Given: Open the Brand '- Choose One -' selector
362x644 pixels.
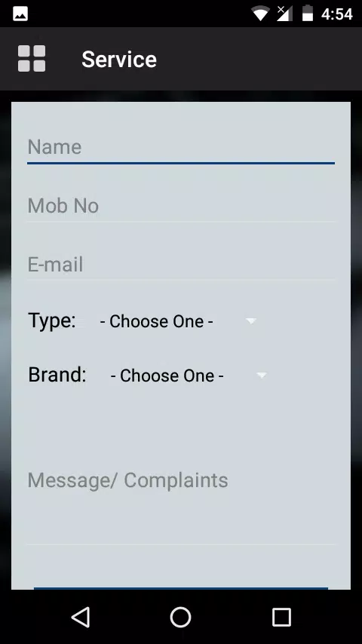Looking at the screenshot, I should click(x=189, y=376).
